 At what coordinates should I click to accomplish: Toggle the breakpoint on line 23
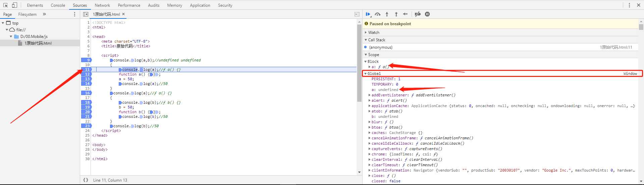tap(86, 126)
